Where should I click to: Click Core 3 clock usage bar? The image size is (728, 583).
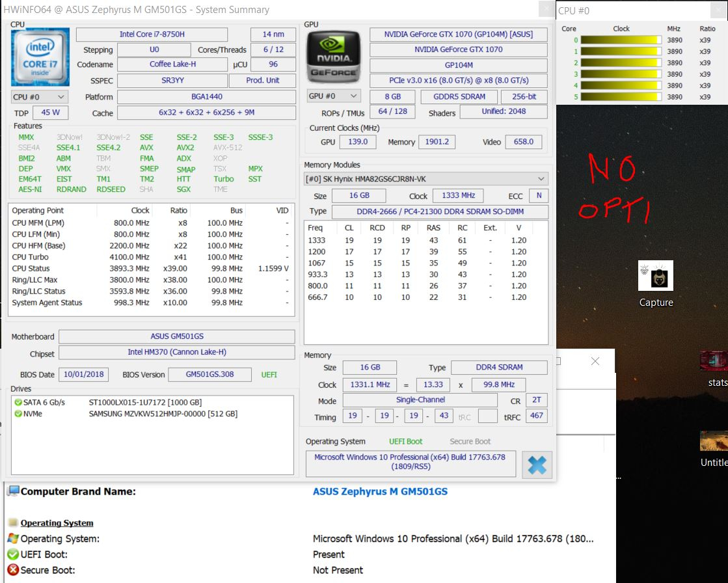point(621,74)
